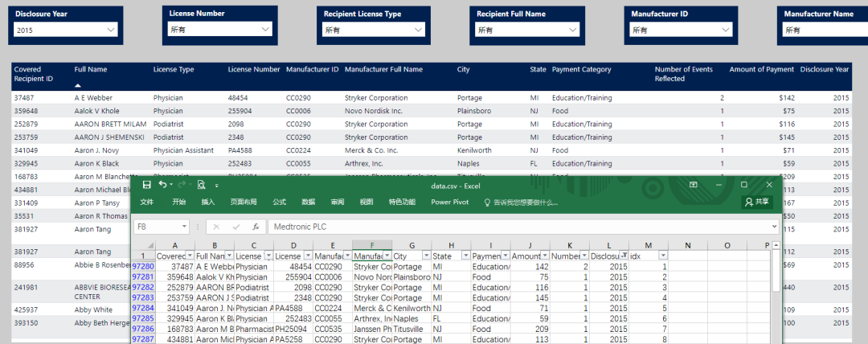
Task: Select Aalok V Khole row in report
Action: (x=432, y=111)
